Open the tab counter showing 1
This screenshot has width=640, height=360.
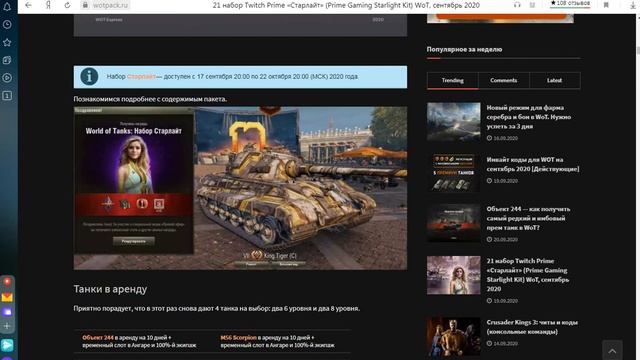7,96
